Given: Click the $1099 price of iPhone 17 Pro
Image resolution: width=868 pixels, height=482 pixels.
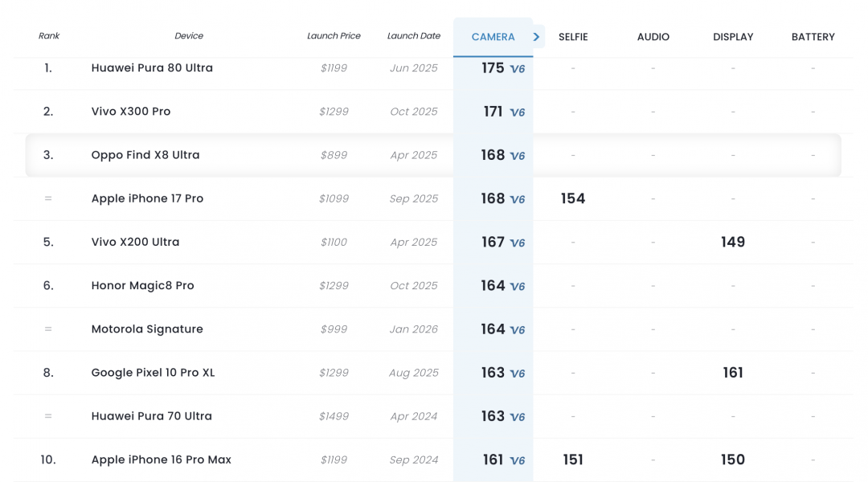Looking at the screenshot, I should [x=334, y=198].
